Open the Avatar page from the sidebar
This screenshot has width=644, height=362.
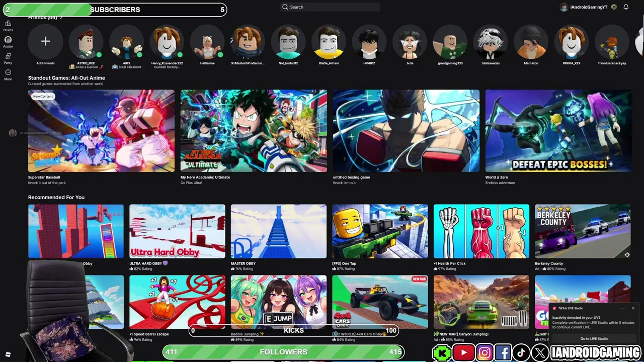click(8, 42)
